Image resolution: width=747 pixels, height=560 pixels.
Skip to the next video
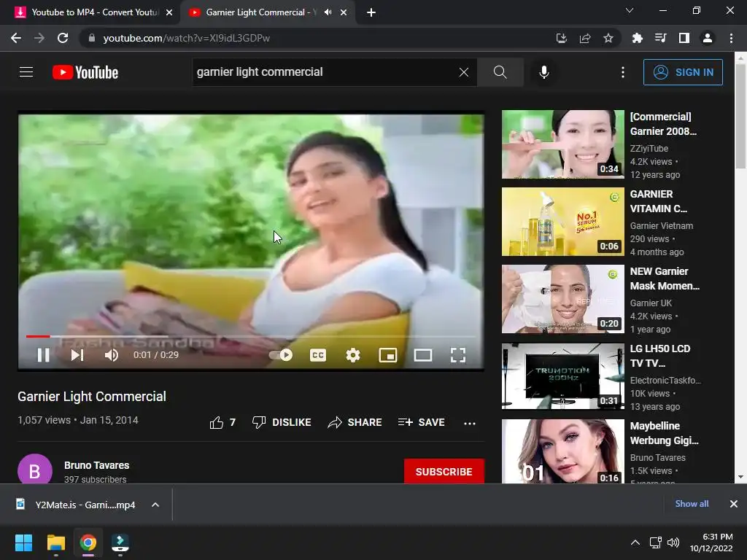(x=77, y=355)
